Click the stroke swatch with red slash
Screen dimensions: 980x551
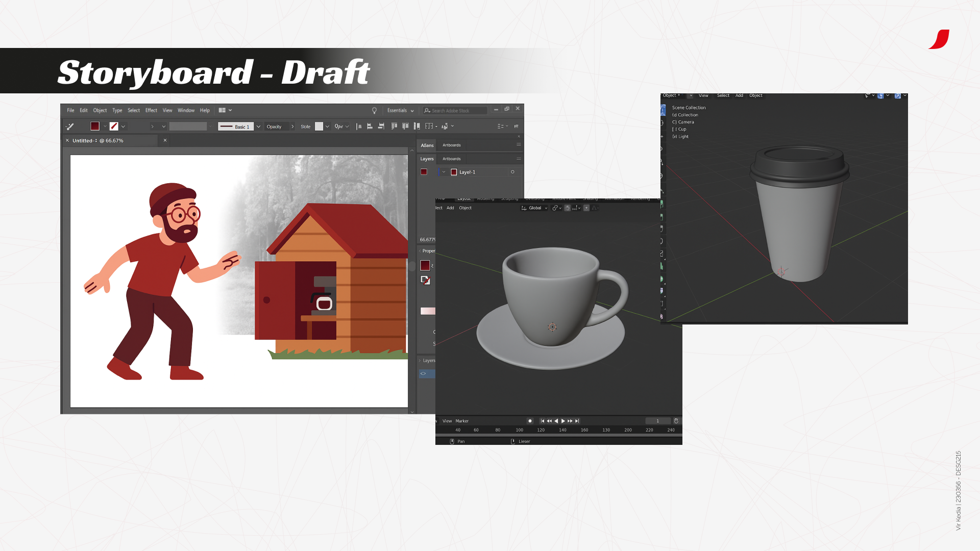click(114, 126)
